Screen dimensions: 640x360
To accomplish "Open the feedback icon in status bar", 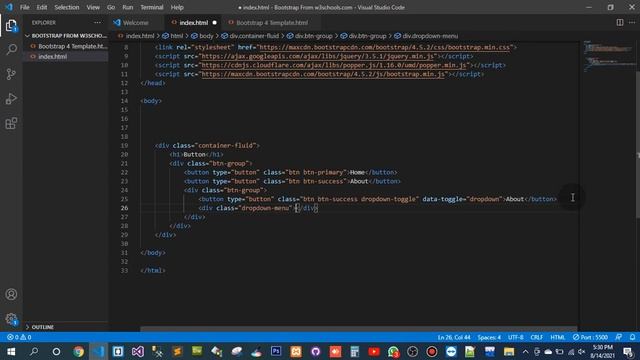I will click(x=619, y=337).
